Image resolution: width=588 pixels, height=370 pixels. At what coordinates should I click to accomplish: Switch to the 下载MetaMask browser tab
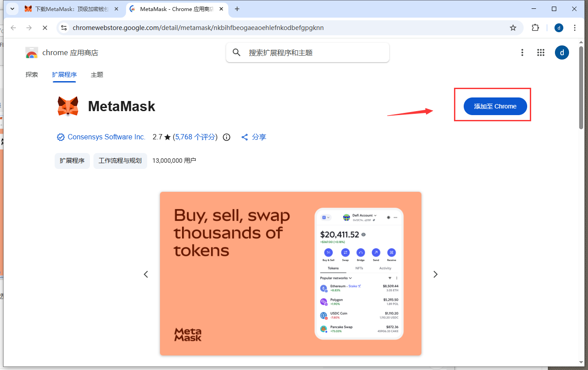(71, 9)
